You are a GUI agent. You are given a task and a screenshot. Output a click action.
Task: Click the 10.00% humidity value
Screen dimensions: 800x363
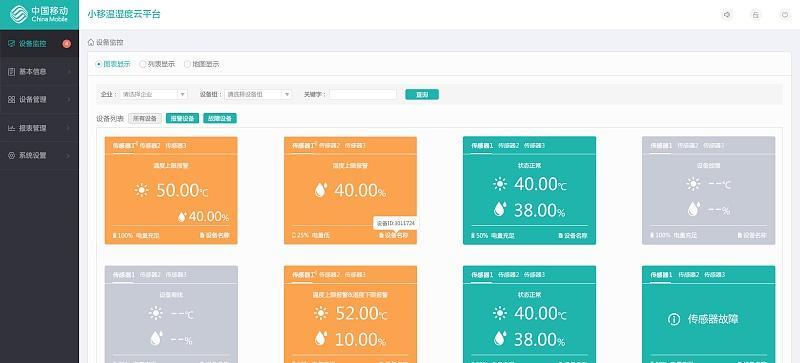pos(361,338)
